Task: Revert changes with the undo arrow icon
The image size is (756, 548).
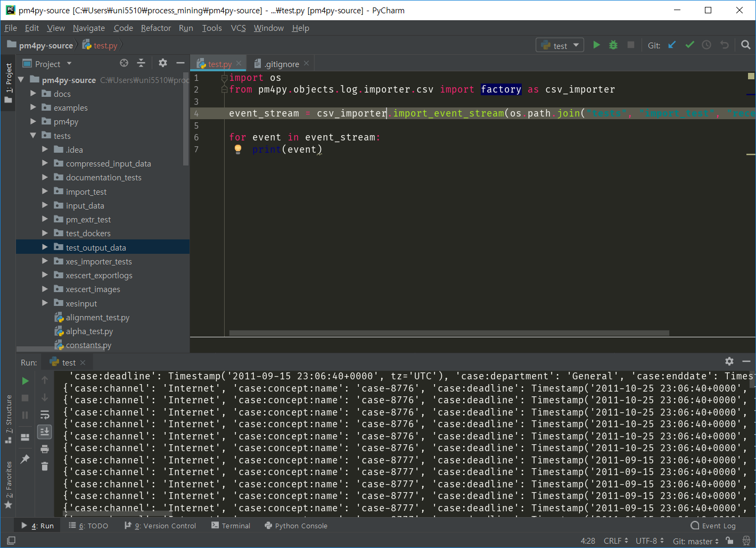Action: point(724,45)
